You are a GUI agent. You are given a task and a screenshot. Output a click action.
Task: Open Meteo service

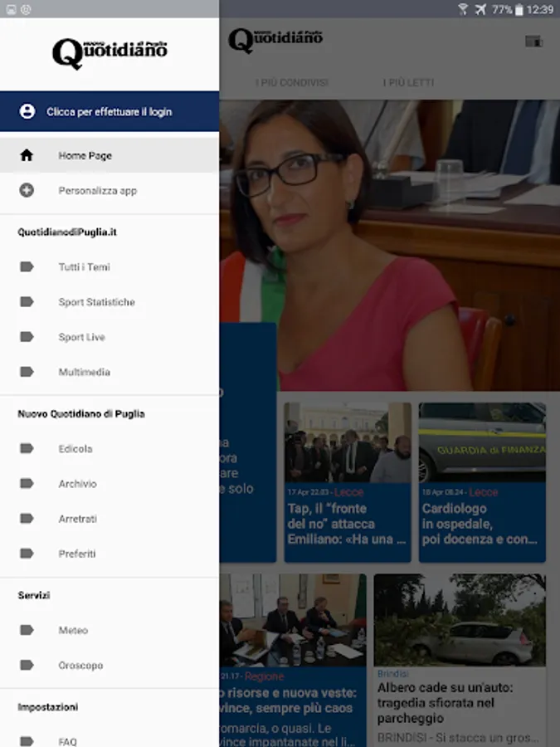tap(110, 630)
